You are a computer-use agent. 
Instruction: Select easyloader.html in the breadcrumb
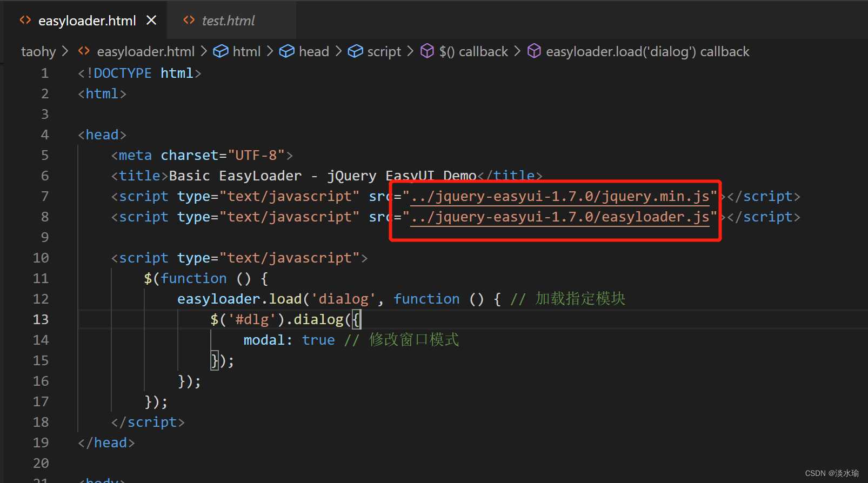pos(145,51)
